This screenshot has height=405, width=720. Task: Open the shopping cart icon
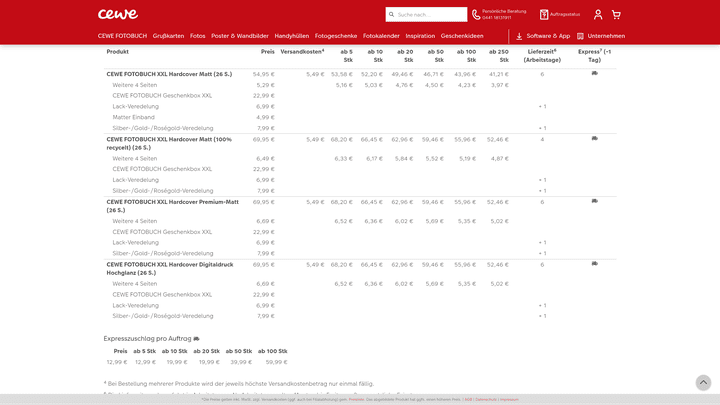pos(616,15)
